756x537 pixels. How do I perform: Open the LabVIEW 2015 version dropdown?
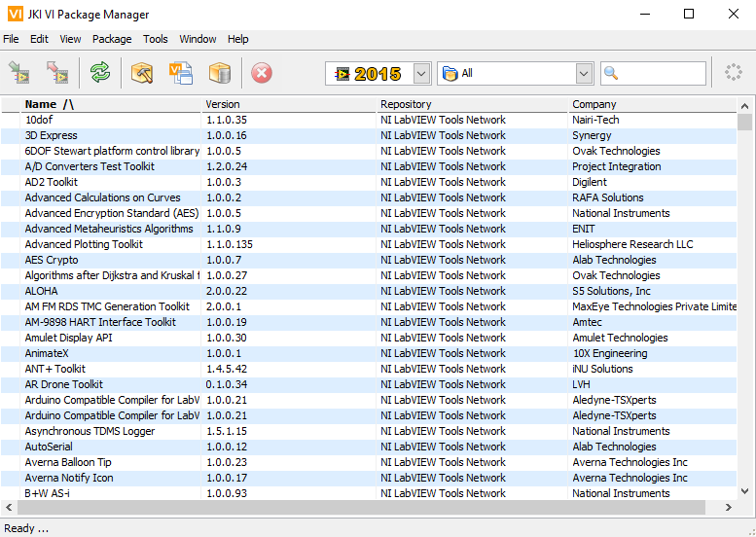(x=421, y=73)
